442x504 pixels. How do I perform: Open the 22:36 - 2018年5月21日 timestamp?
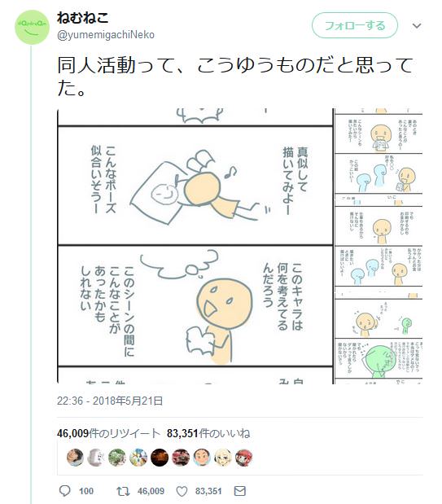click(110, 401)
